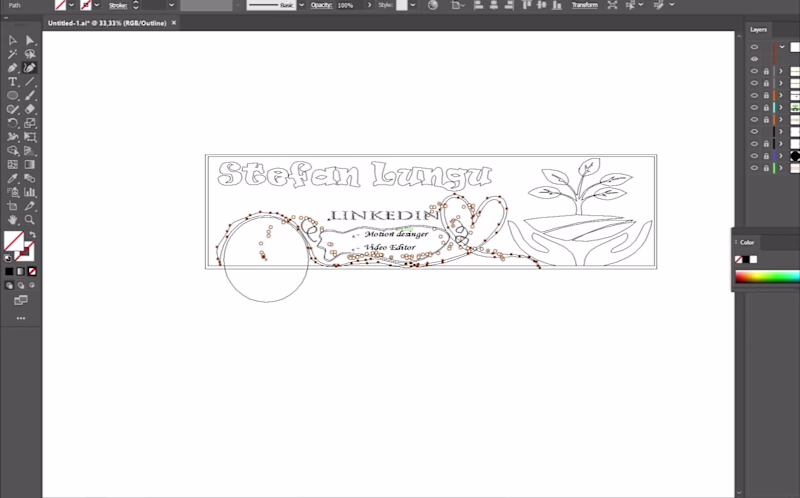Unlock the green-colored layer
The image size is (800, 498).
766,168
